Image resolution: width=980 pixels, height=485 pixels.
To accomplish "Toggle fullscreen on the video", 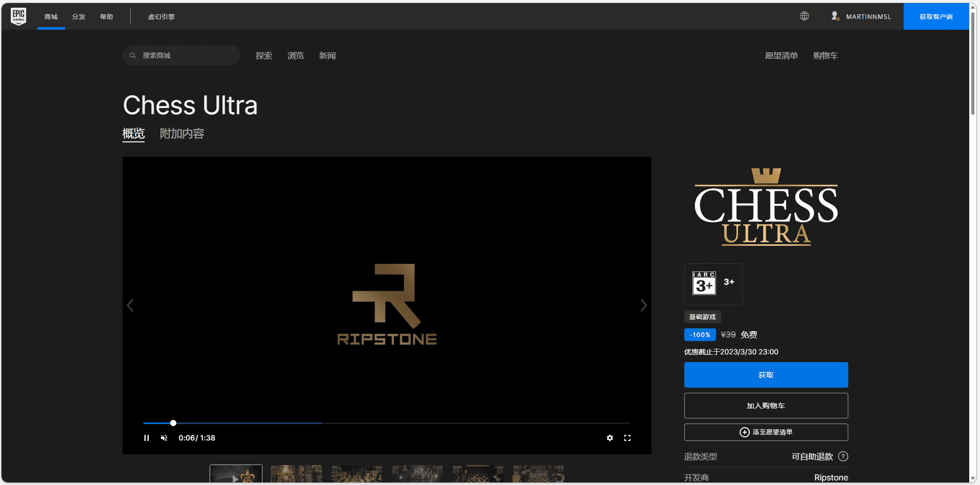I will [x=627, y=438].
